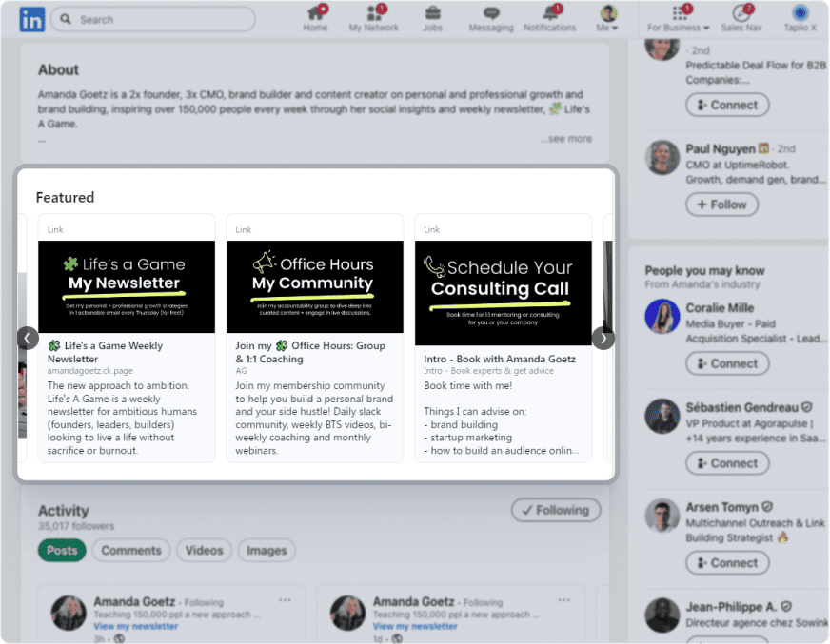The image size is (830, 644).
Task: Open Amanda Goetz name on 1d post
Action: tap(413, 601)
